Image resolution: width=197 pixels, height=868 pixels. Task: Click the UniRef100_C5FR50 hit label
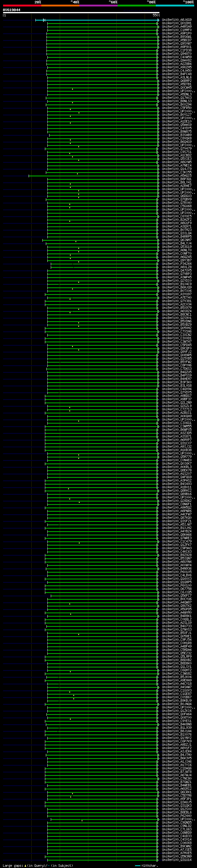click(x=177, y=108)
